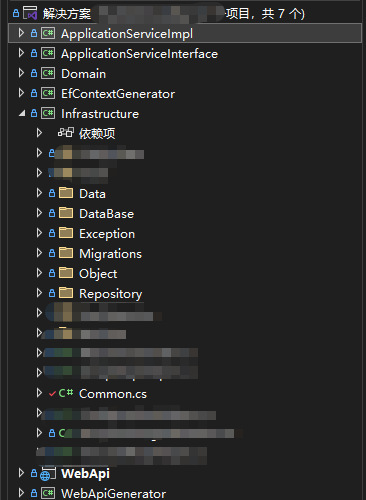The width and height of the screenshot is (366, 500).
Task: Expand the Common.cs file node
Action: click(39, 393)
